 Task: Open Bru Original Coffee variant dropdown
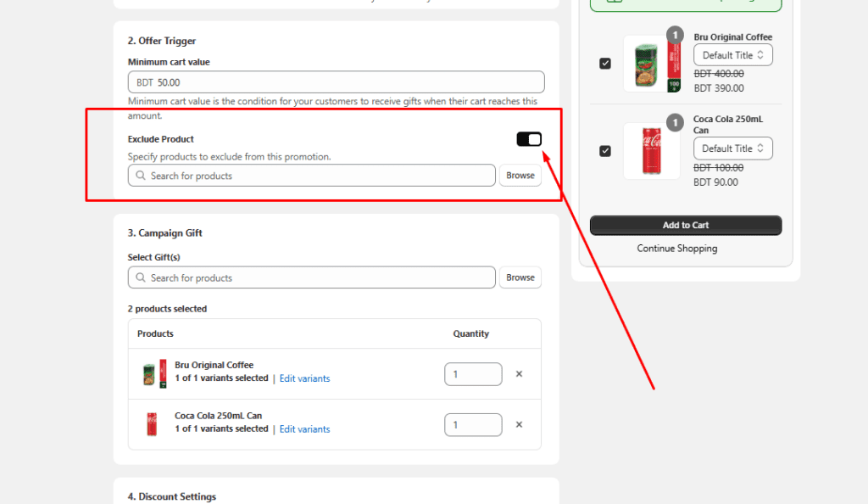[733, 55]
